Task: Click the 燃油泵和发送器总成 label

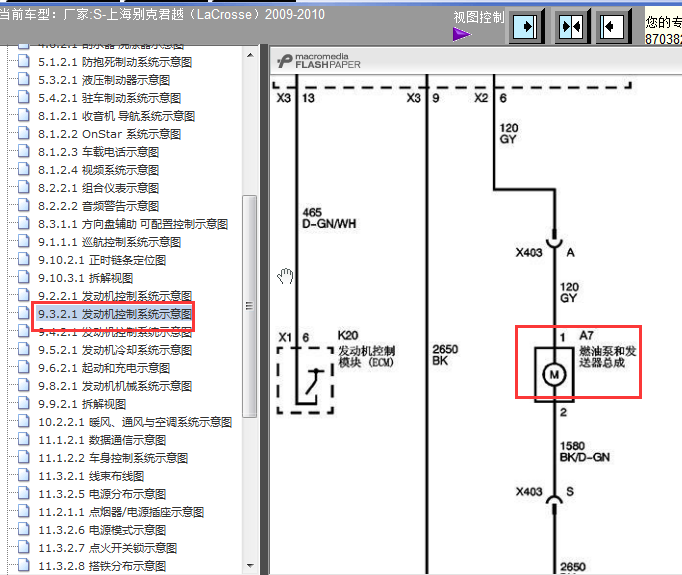Action: click(607, 357)
